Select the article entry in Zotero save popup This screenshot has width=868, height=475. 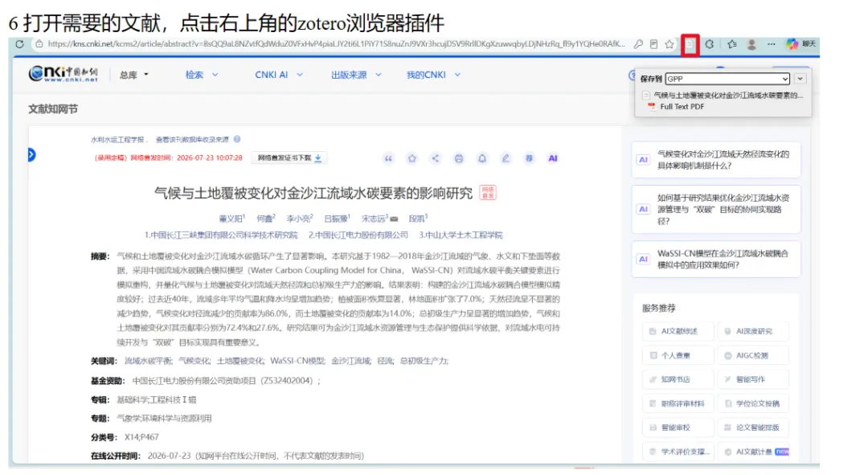[x=723, y=95]
